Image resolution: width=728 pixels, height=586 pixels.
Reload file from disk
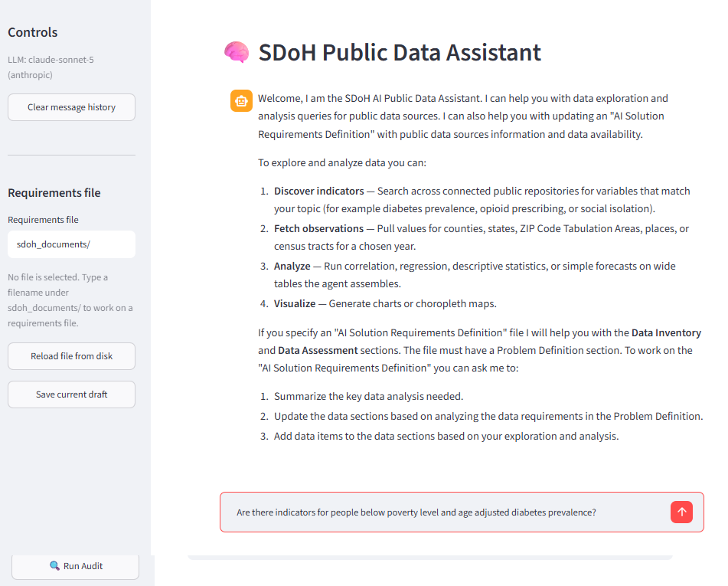pyautogui.click(x=71, y=356)
